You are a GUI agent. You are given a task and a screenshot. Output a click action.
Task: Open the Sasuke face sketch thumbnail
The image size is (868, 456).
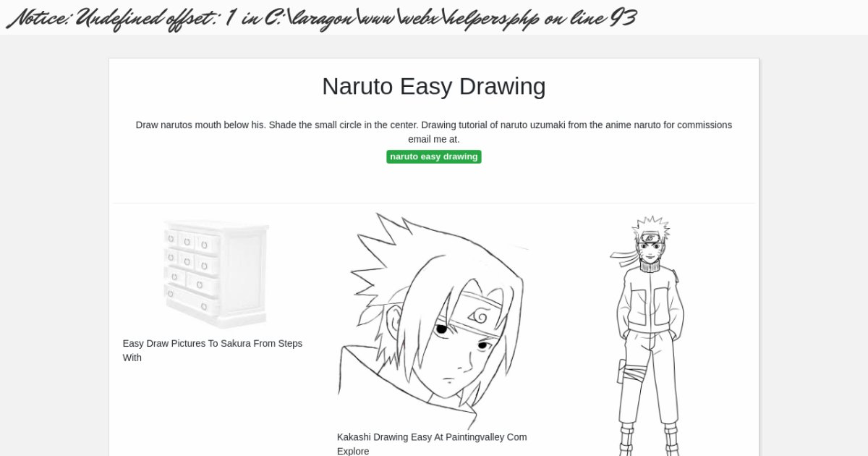click(433, 318)
